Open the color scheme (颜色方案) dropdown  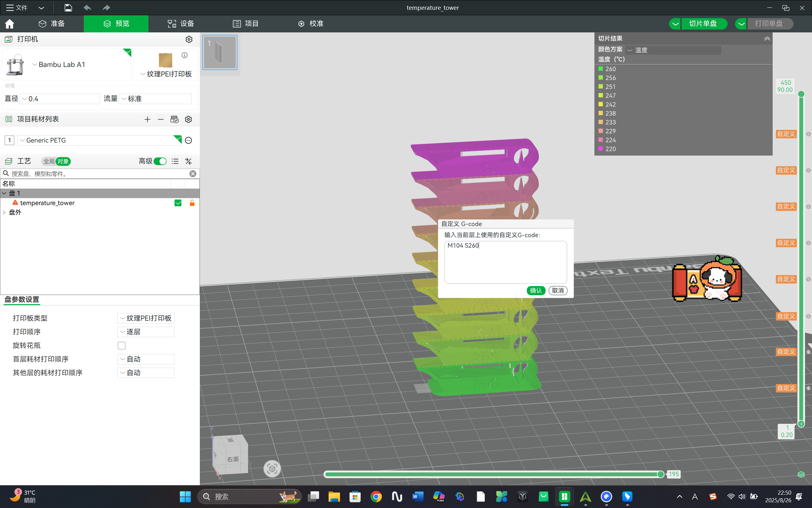tap(673, 50)
